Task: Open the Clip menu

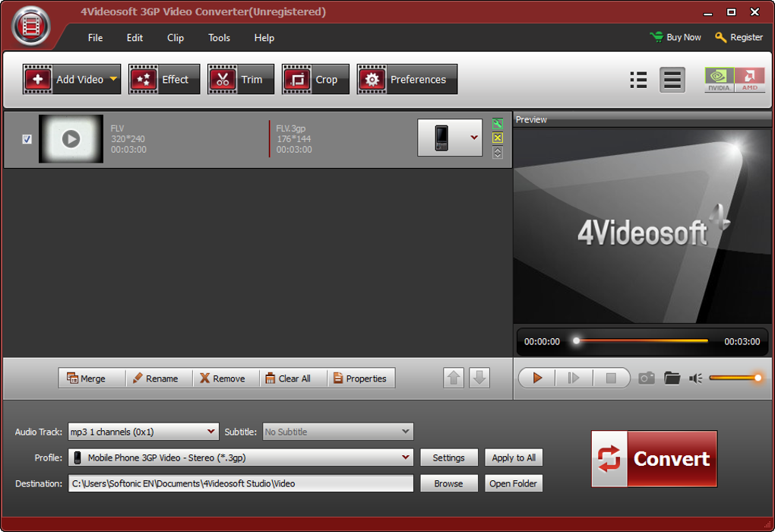Action: click(x=176, y=37)
